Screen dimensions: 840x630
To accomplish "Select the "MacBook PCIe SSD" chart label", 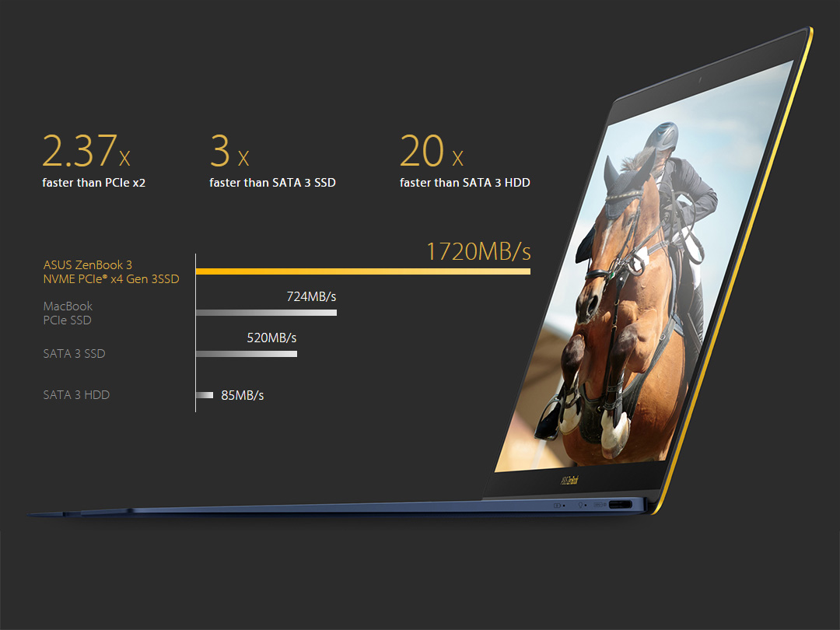I will tap(68, 313).
